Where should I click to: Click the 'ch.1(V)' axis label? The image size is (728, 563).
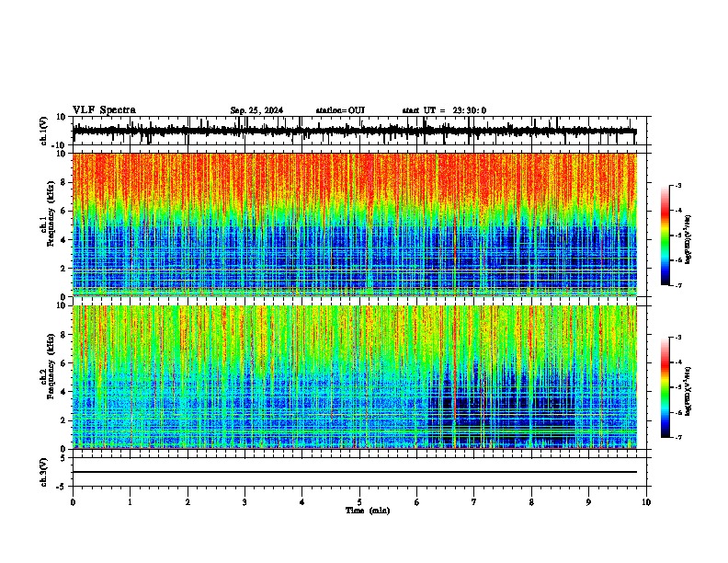pos(44,131)
